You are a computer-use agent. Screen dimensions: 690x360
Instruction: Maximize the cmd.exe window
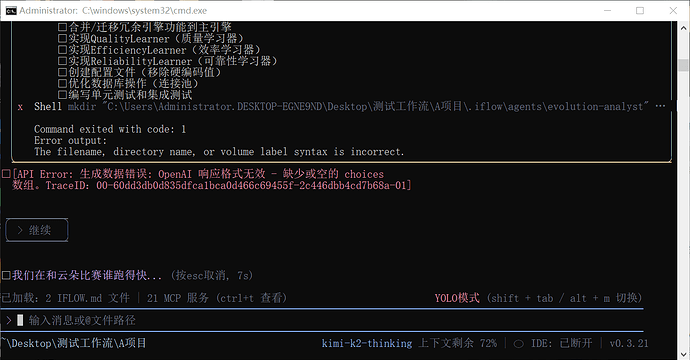point(640,11)
